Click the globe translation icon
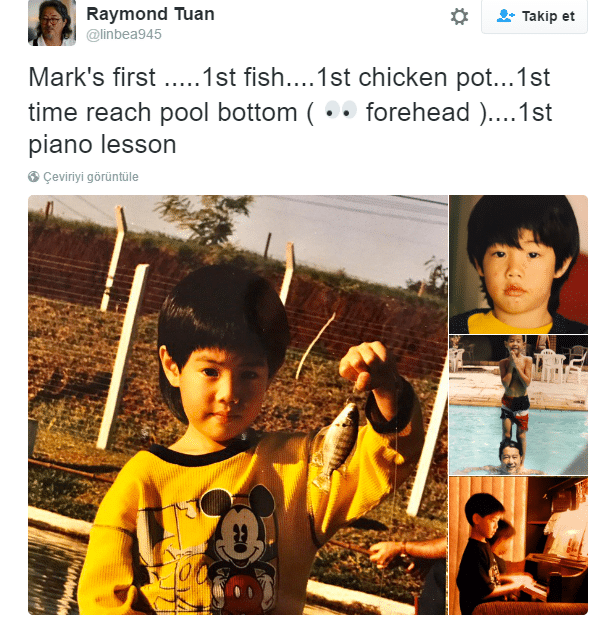The width and height of the screenshot is (611, 624). coord(33,177)
